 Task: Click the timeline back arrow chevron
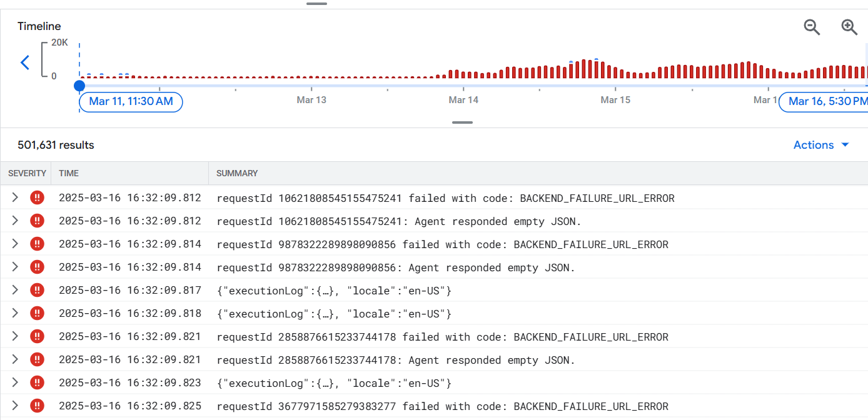coord(25,62)
